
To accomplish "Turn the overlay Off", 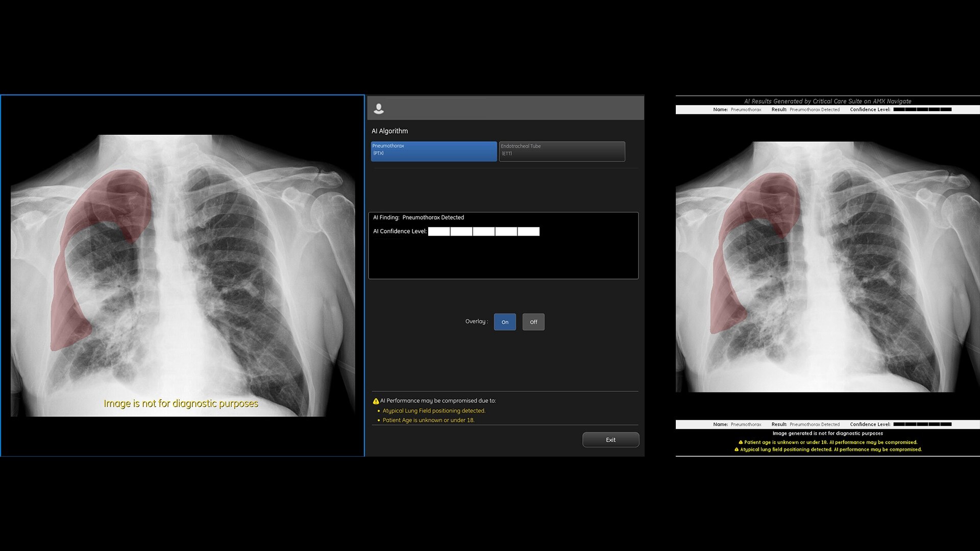I will (x=533, y=322).
